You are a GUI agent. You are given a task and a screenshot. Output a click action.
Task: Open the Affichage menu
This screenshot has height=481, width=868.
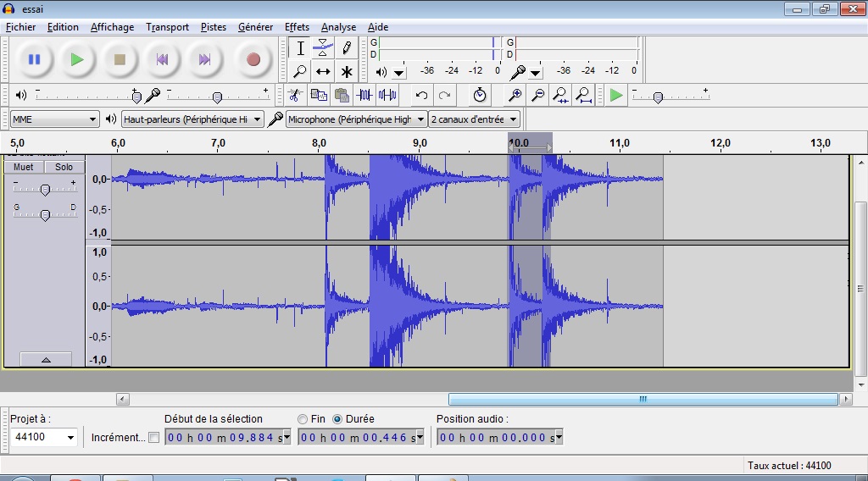point(112,27)
